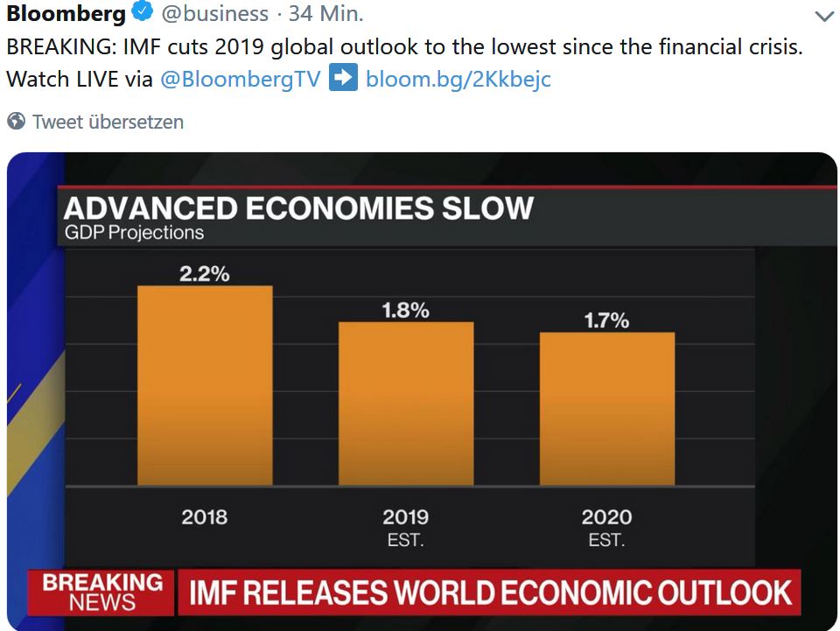Open the bloom.bg/2Kkbejc shortened link

[x=458, y=79]
